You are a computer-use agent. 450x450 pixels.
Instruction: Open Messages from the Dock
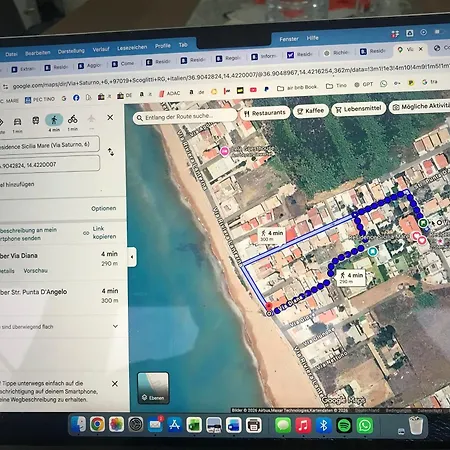pos(283,426)
